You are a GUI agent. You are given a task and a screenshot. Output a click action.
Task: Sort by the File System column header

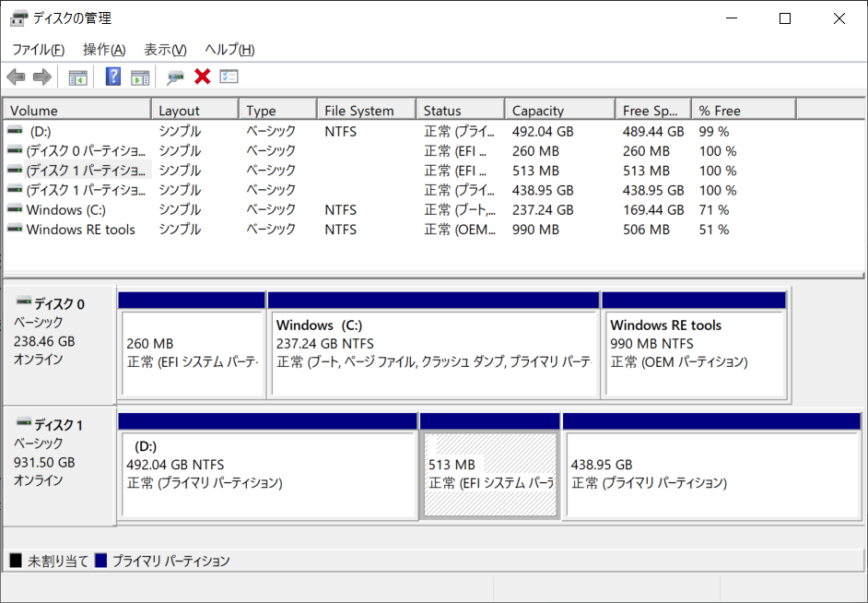point(367,111)
